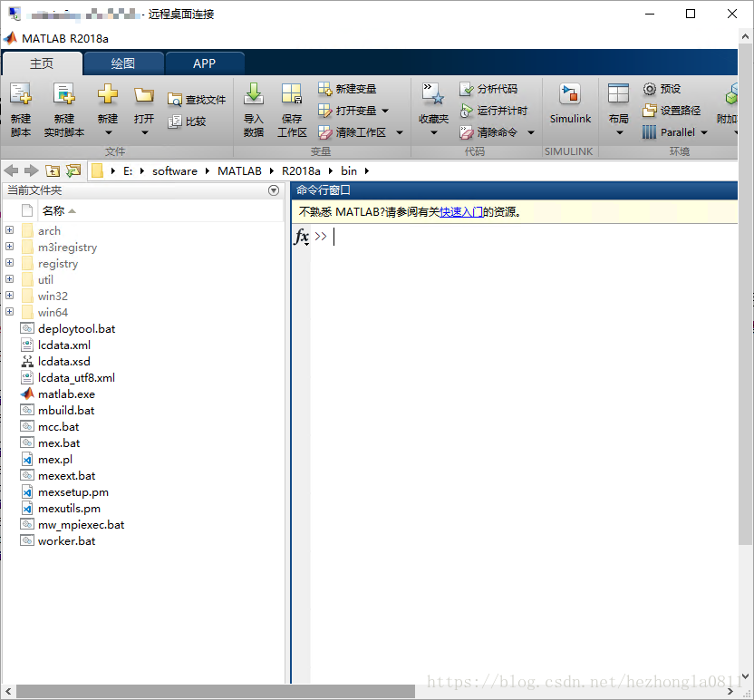
Task: Expand the arch folder
Action: pyautogui.click(x=10, y=230)
